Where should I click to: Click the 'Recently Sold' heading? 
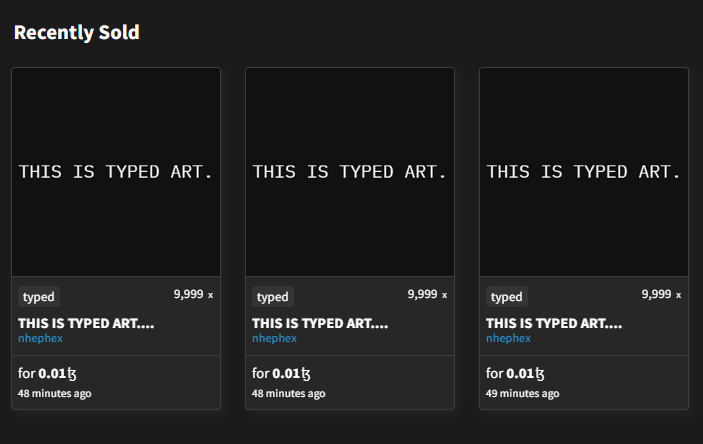[77, 32]
